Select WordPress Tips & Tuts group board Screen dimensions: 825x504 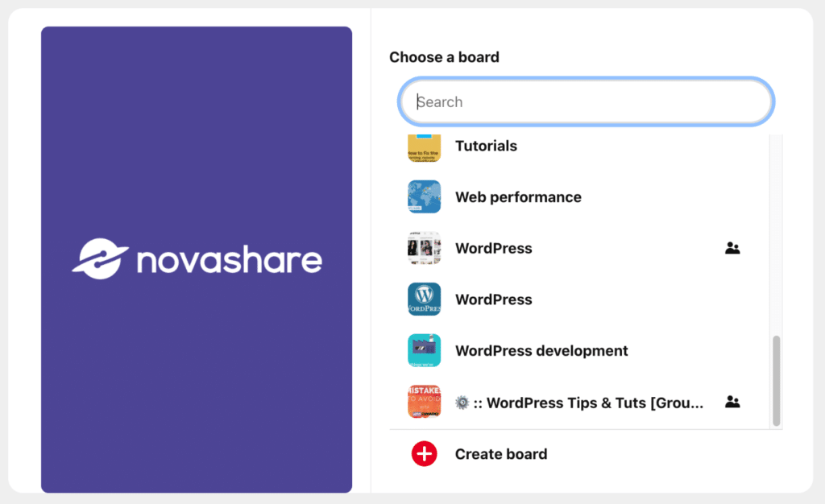(x=578, y=402)
